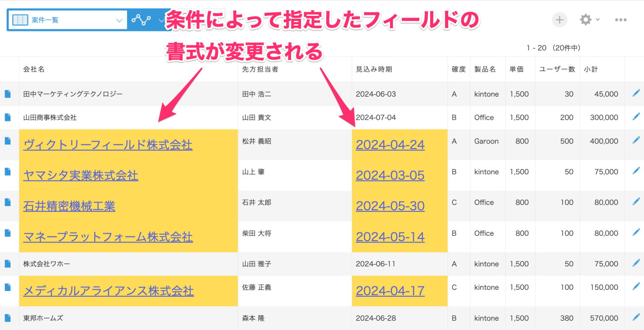This screenshot has height=330, width=644.
Task: Open the chart/graph view icon
Action: 141,19
